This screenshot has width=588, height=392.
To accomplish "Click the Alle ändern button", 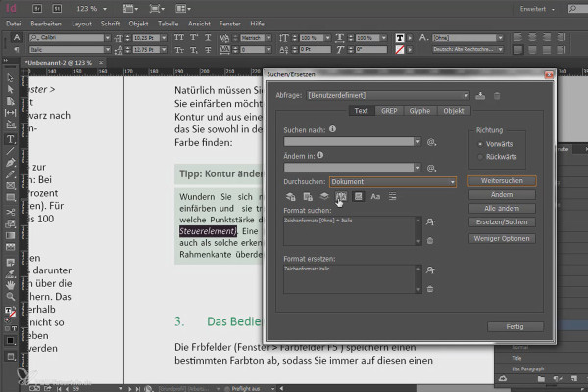I will (x=502, y=208).
